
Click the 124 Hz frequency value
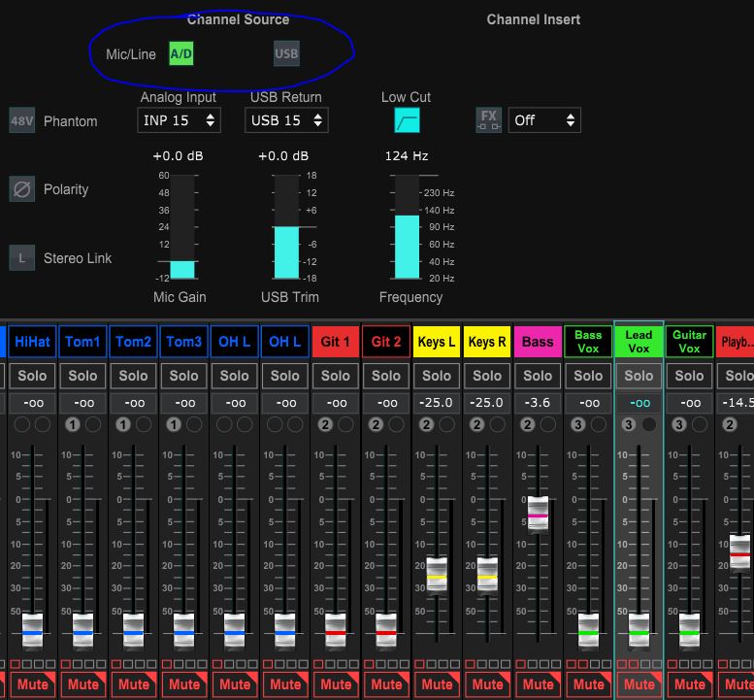(407, 156)
